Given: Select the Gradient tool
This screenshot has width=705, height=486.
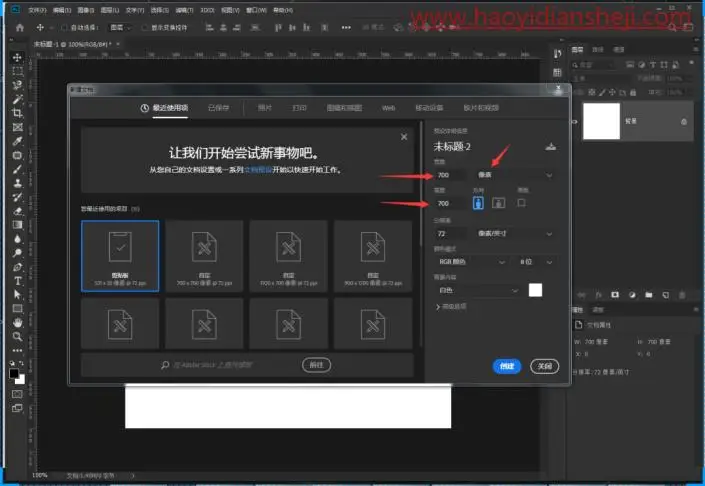Looking at the screenshot, I should click(x=17, y=225).
